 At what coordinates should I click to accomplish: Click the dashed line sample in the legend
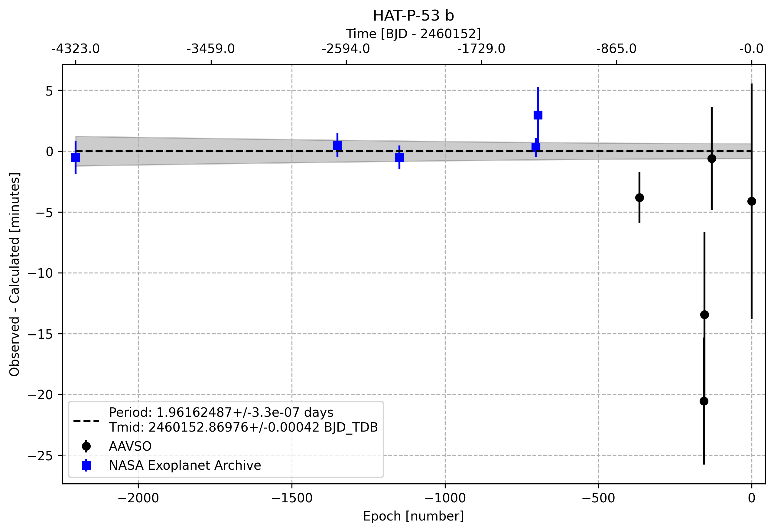(86, 421)
